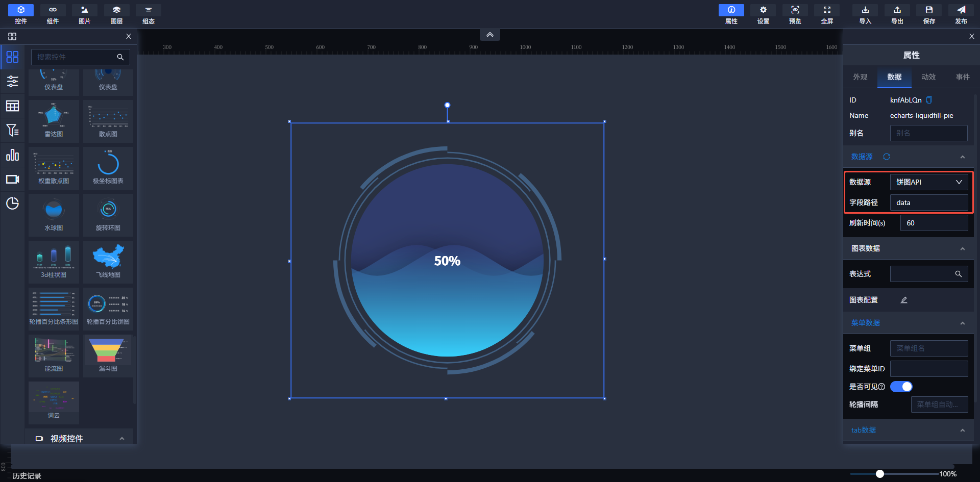The width and height of the screenshot is (980, 482).
Task: Switch to the 外观 tab
Action: 860,77
